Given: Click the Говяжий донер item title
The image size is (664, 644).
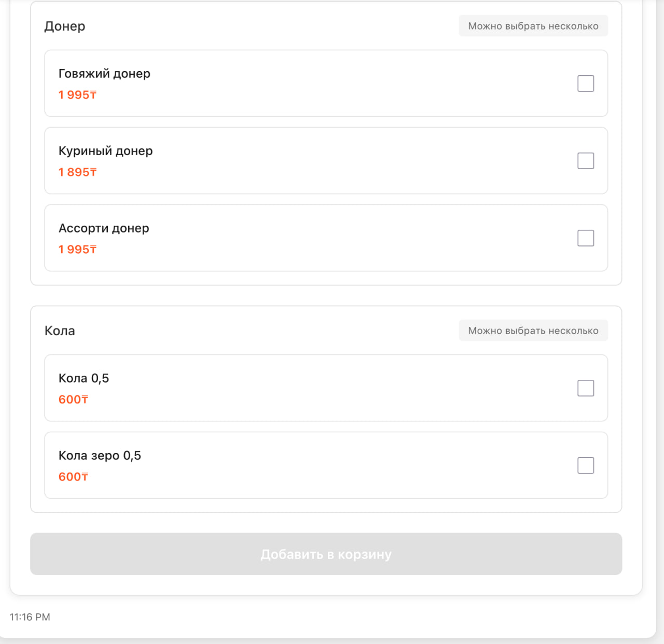Looking at the screenshot, I should [x=104, y=74].
